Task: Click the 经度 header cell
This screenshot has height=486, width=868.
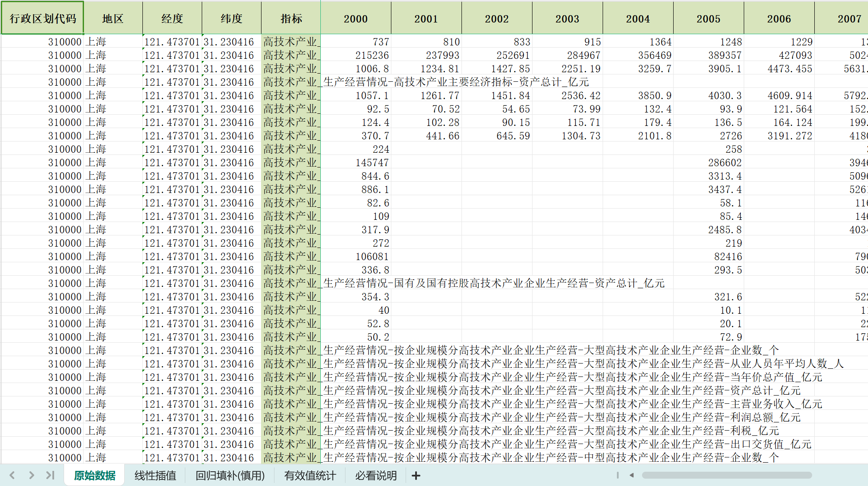Action: click(172, 18)
